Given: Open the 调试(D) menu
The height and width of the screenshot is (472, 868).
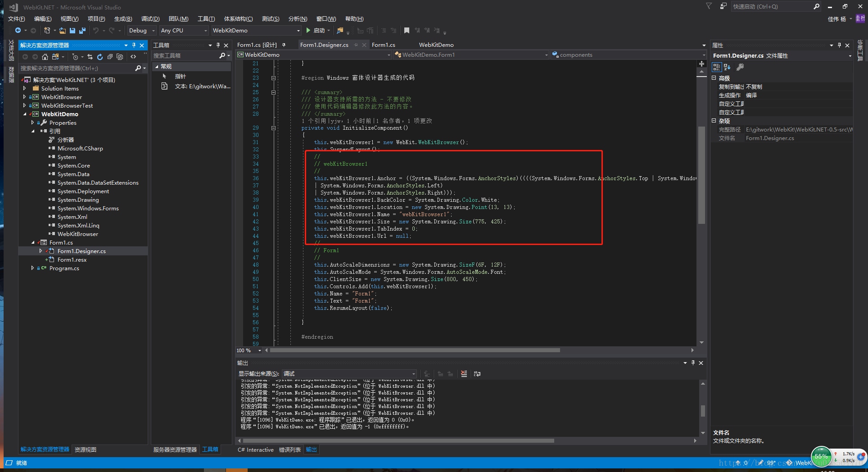Looking at the screenshot, I should click(150, 19).
